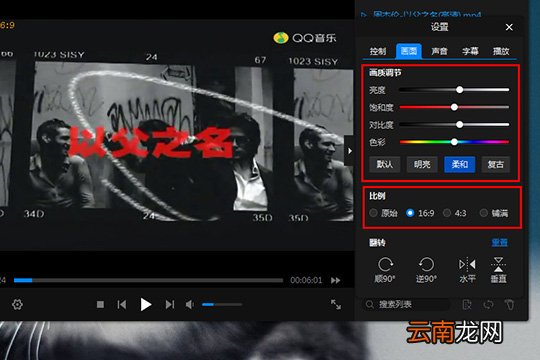This screenshot has height=360, width=540.
Task: Mute audio using the speaker icon
Action: 190,305
